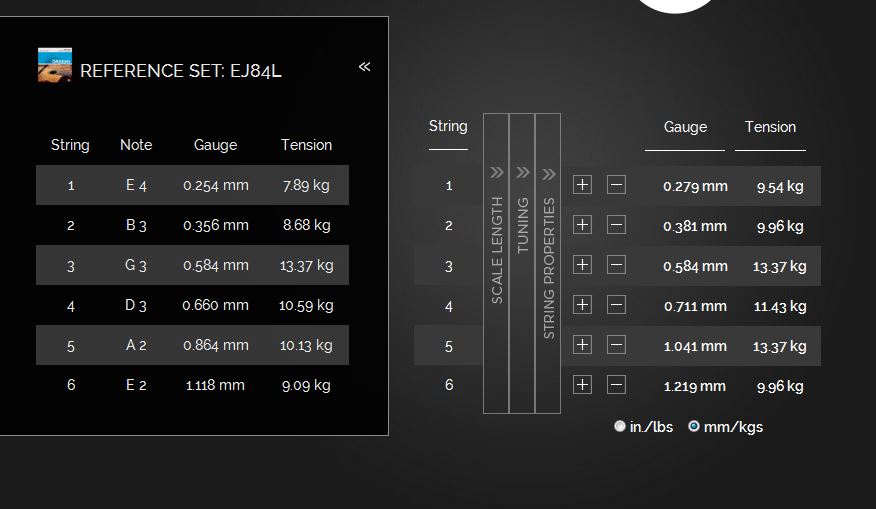
Task: Click reference tension 8.68 kg
Action: coord(306,225)
